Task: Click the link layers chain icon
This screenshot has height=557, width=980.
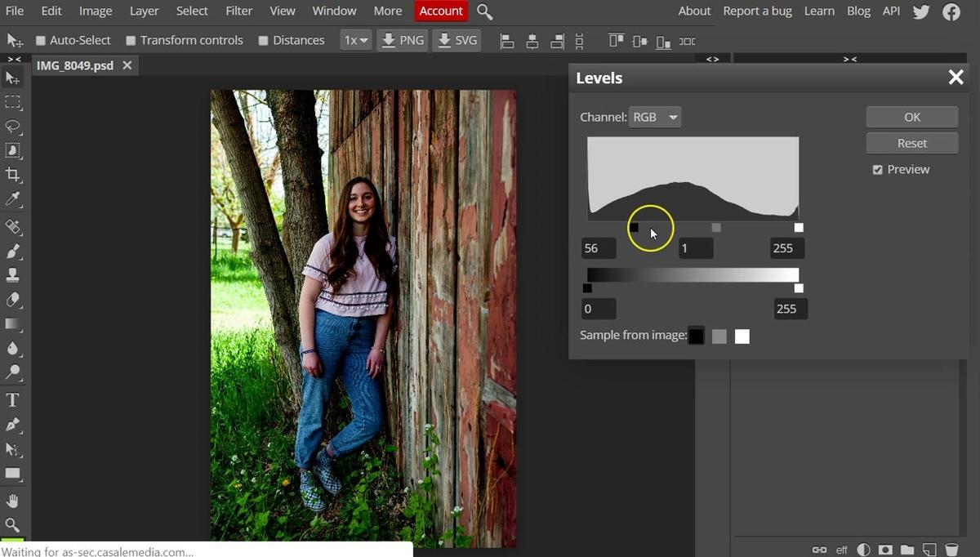Action: pyautogui.click(x=819, y=550)
